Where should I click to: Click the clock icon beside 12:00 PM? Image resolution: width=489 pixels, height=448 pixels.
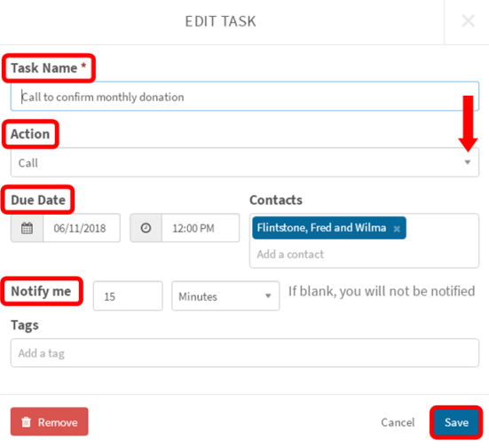click(x=146, y=228)
